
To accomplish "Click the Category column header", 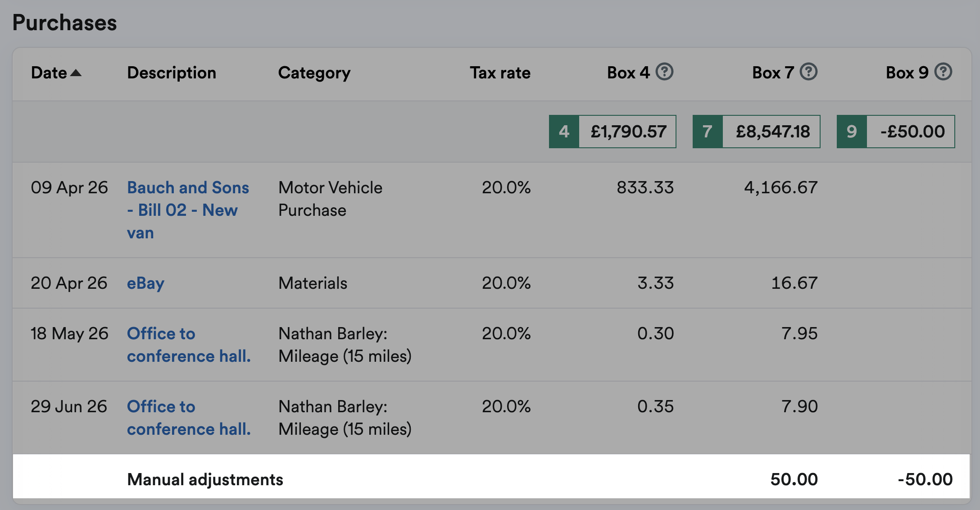I will pyautogui.click(x=314, y=73).
